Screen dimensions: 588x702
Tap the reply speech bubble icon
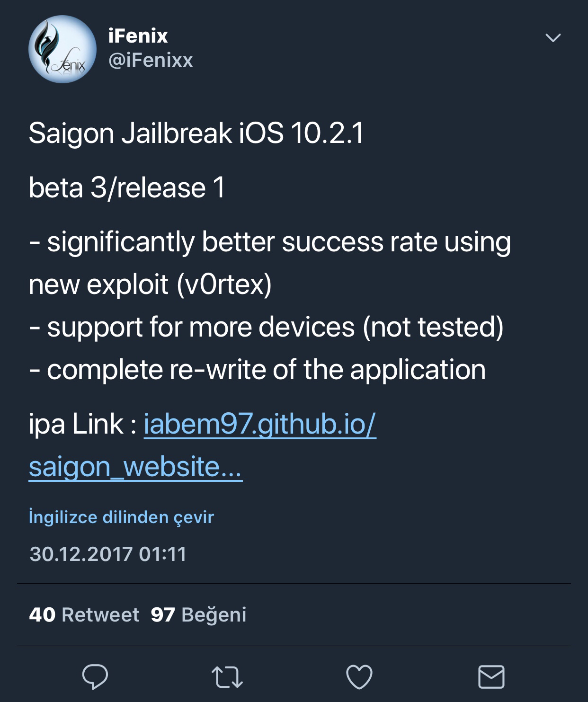coord(95,676)
